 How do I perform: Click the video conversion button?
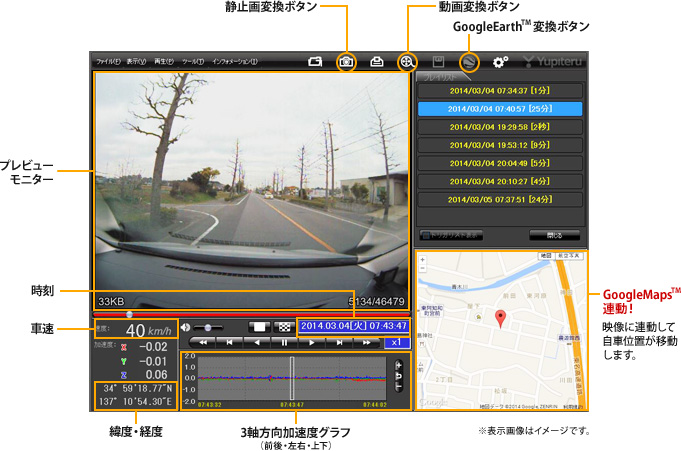pyautogui.click(x=407, y=61)
